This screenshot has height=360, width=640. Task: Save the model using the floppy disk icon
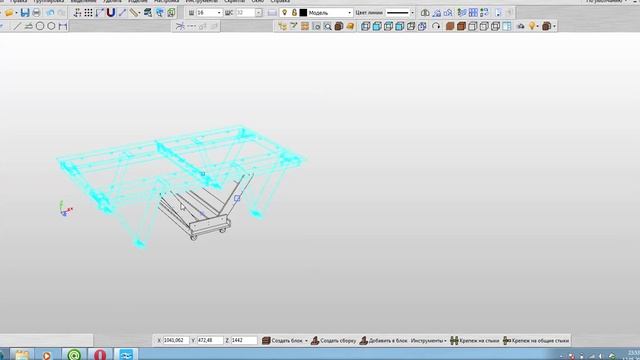(25, 13)
